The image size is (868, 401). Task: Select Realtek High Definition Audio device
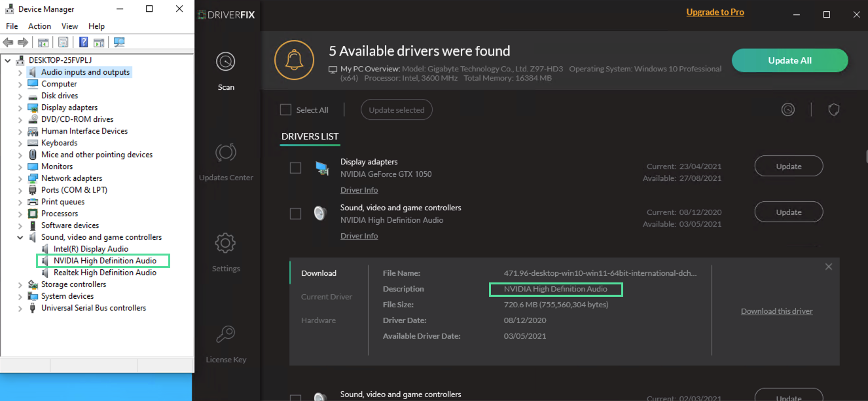(x=105, y=273)
